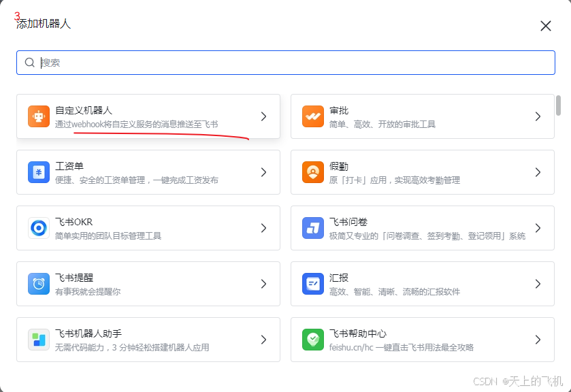Screen dimensions: 571x392
Task: Select the 汇报 title text
Action: coord(339,278)
